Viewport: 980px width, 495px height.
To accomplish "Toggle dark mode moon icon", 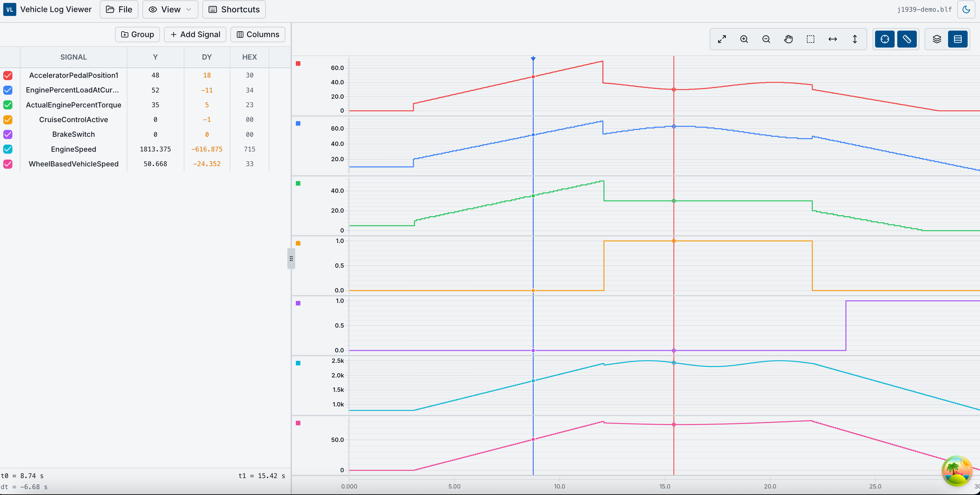I will pos(966,9).
